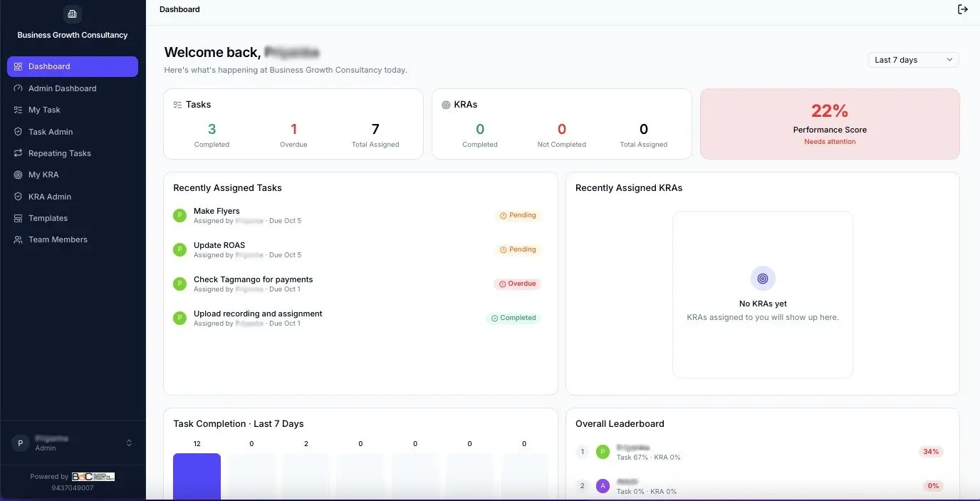Image resolution: width=980 pixels, height=501 pixels.
Task: Click the Team Members people icon
Action: point(19,239)
